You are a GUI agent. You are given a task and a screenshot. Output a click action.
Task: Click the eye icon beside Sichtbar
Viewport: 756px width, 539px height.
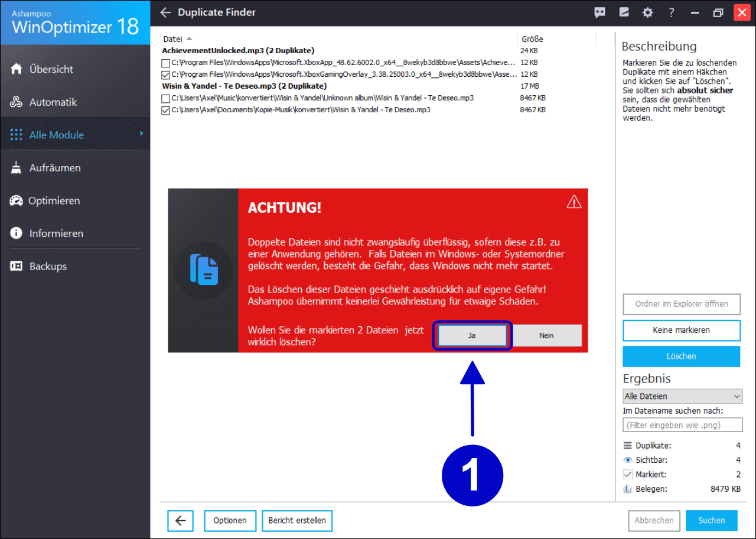tap(627, 460)
